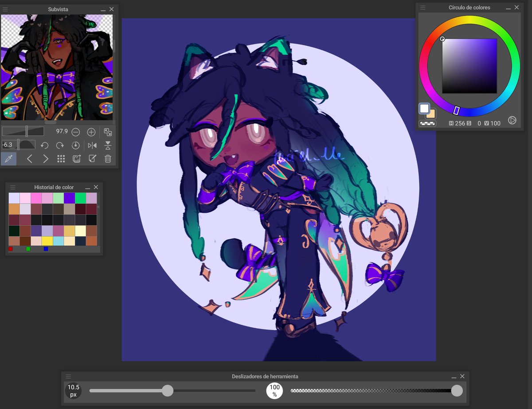Click the hue value 256
Image resolution: width=532 pixels, height=409 pixels.
(460, 123)
